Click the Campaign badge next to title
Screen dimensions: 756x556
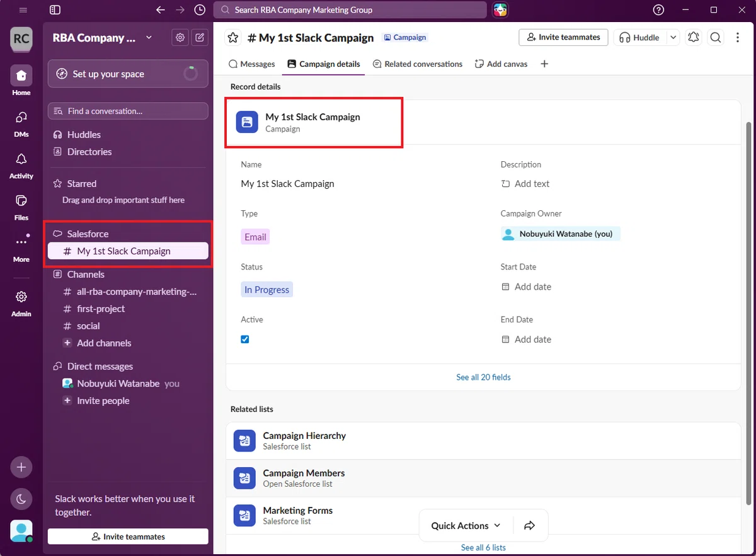[405, 38]
